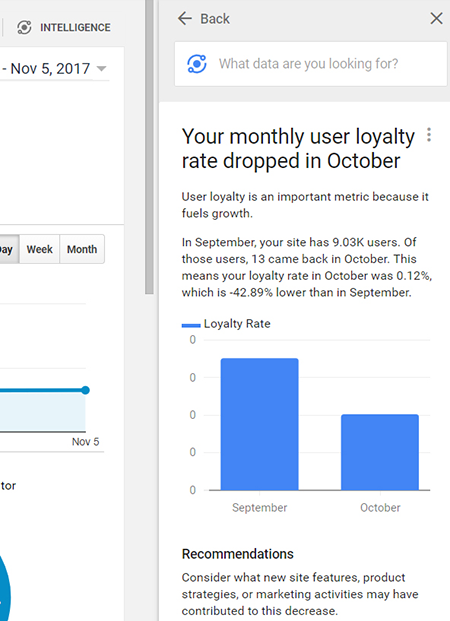The height and width of the screenshot is (621, 450).
Task: Go back using the Back text
Action: (215, 19)
